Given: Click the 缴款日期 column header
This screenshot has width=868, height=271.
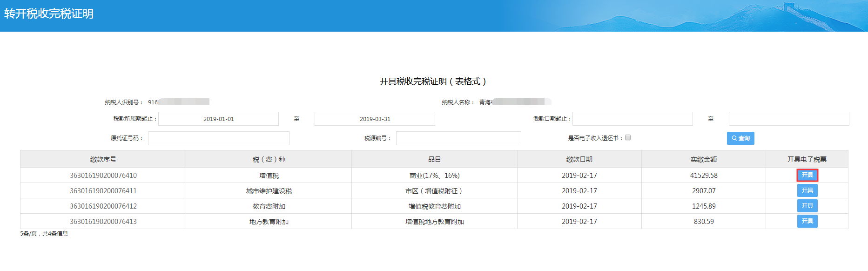Looking at the screenshot, I should (579, 159).
